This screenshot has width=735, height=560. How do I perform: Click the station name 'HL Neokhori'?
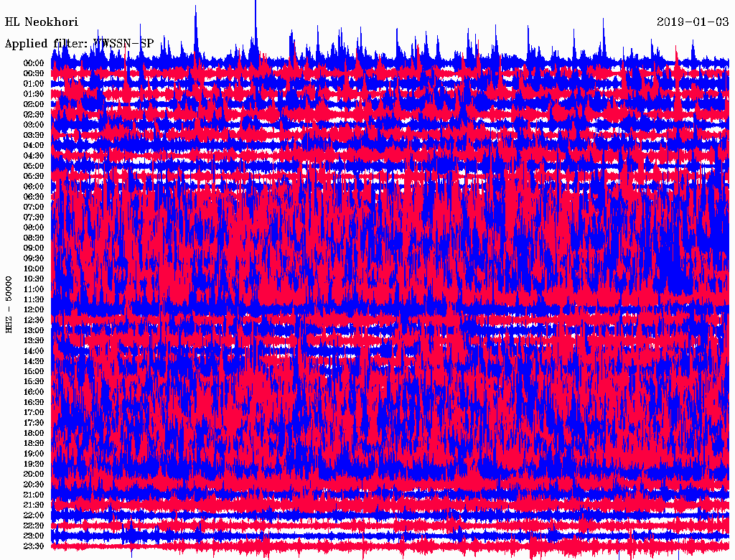click(41, 22)
